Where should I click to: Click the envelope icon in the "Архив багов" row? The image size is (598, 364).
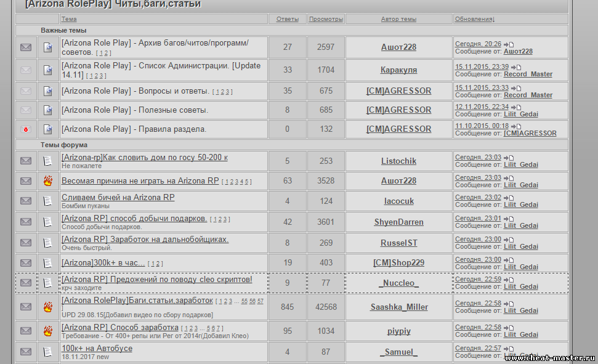coord(26,47)
